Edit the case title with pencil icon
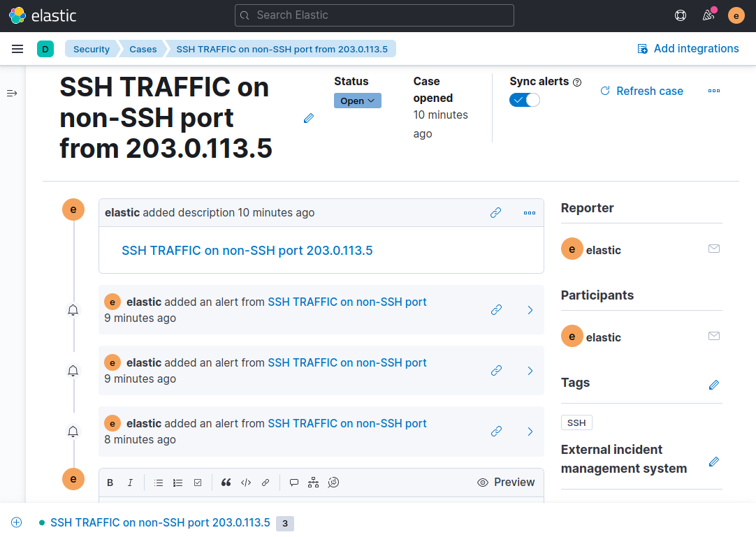 (309, 118)
